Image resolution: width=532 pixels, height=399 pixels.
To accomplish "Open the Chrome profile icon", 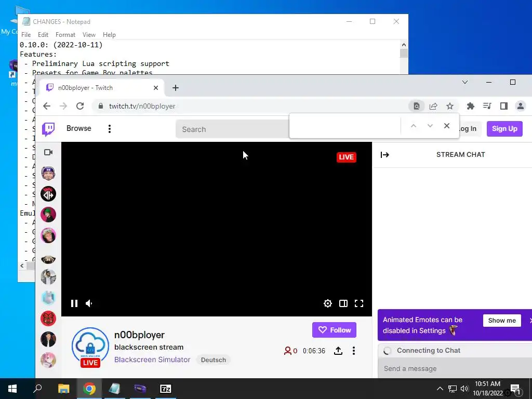I will [x=520, y=106].
